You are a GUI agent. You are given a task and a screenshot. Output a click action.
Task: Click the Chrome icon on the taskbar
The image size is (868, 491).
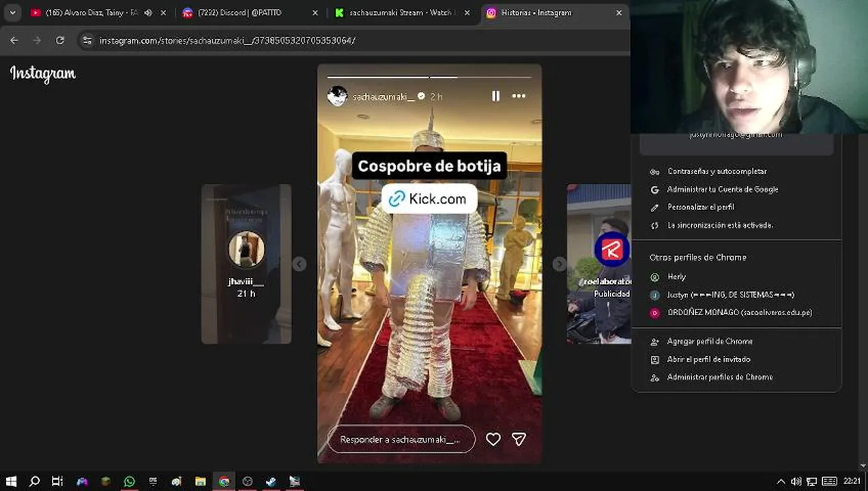[224, 481]
